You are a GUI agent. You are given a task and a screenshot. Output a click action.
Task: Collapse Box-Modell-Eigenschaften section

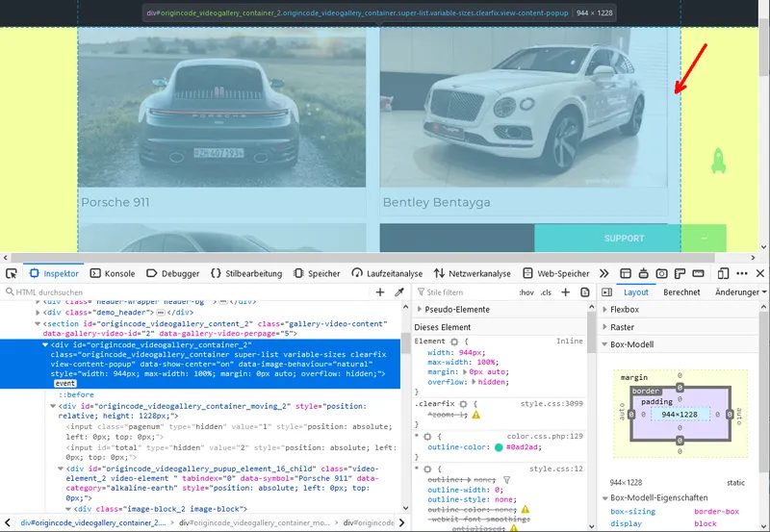click(x=605, y=497)
